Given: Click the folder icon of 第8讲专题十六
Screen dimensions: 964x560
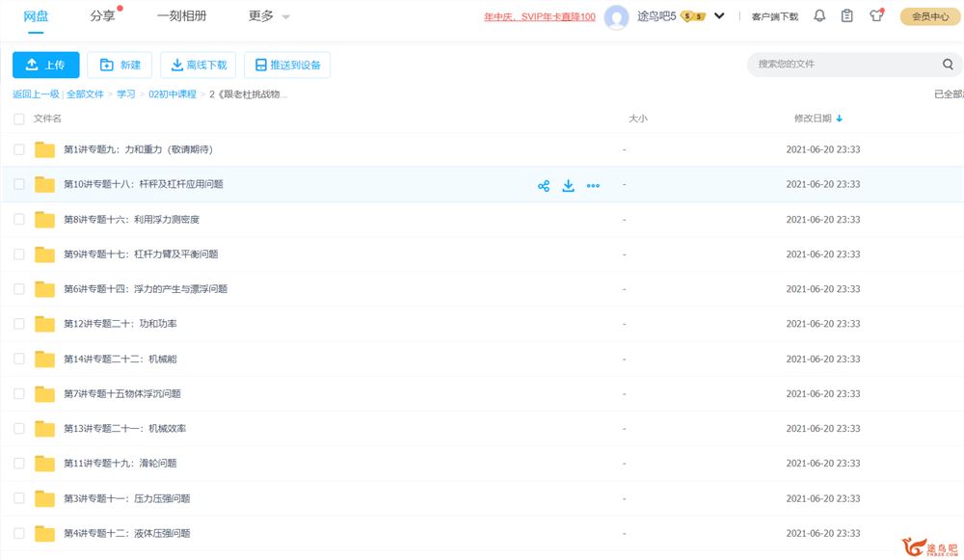Looking at the screenshot, I should [x=44, y=220].
